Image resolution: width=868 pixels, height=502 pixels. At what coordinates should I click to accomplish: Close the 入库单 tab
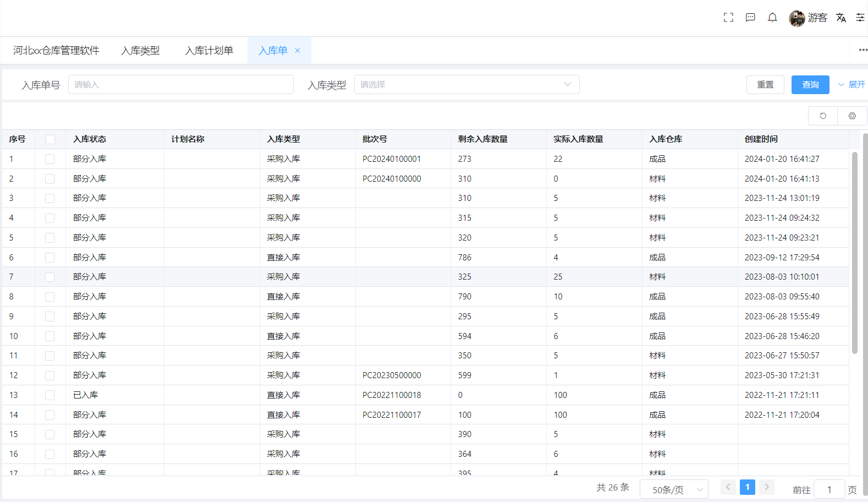click(298, 51)
